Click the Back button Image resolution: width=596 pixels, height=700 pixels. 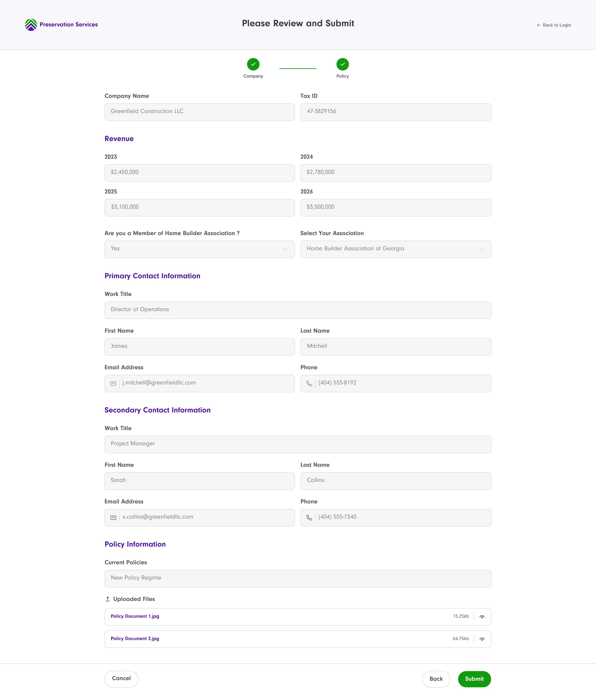coord(436,679)
